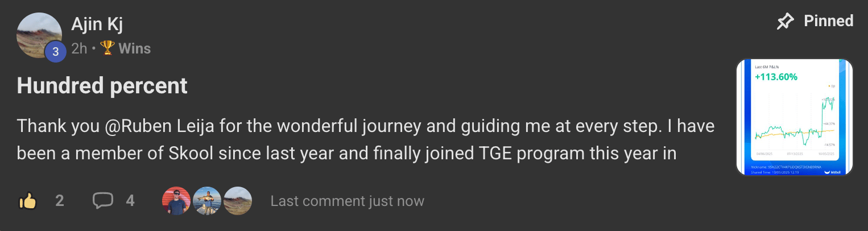Viewport: 868px width, 231px height.
Task: Open the +113.60% P&L chart thumbnail
Action: coord(794,117)
